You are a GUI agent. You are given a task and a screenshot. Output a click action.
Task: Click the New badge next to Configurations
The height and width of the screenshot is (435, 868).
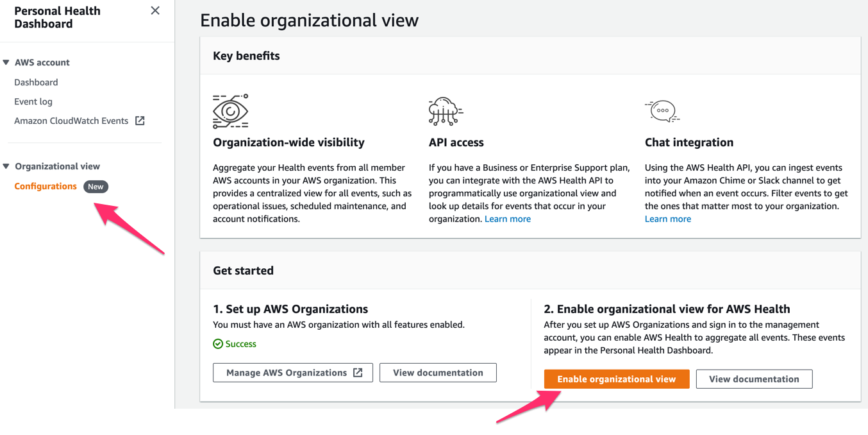tap(96, 186)
